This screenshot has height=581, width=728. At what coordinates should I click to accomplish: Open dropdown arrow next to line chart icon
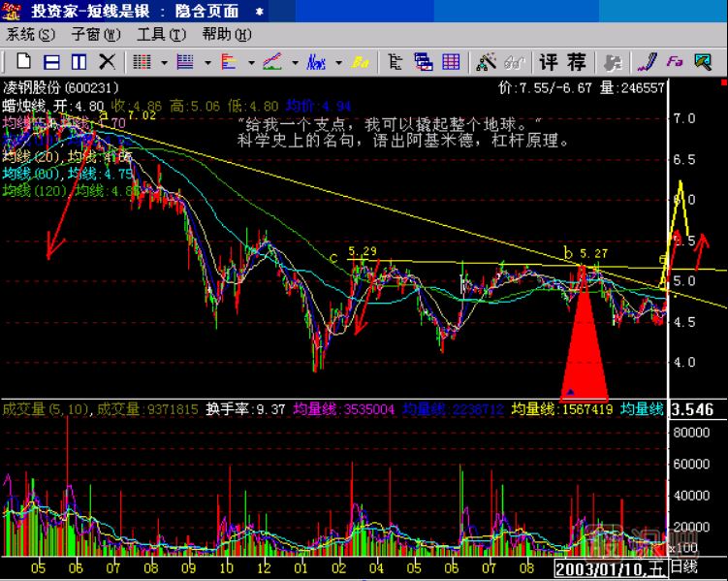point(294,63)
